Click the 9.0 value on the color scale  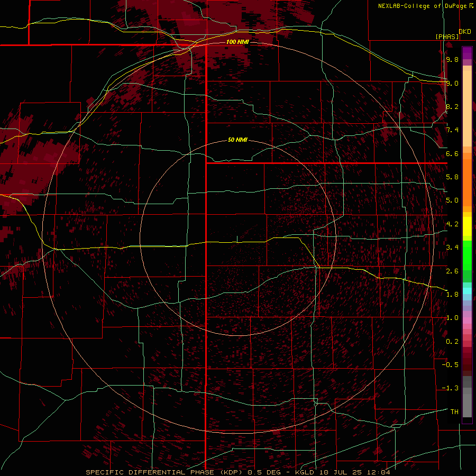452,83
